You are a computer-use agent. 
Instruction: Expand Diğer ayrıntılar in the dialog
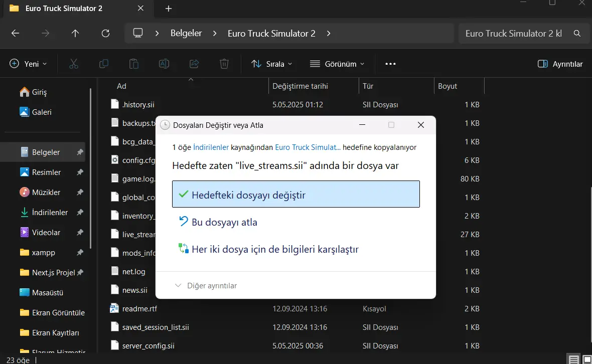click(206, 286)
